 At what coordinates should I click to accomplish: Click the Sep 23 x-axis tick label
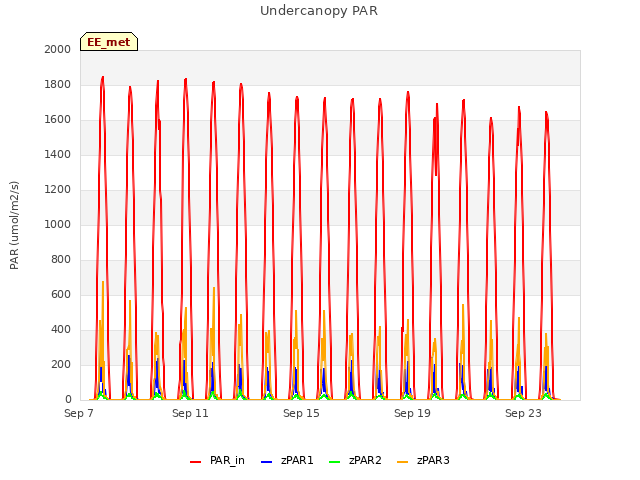(523, 413)
